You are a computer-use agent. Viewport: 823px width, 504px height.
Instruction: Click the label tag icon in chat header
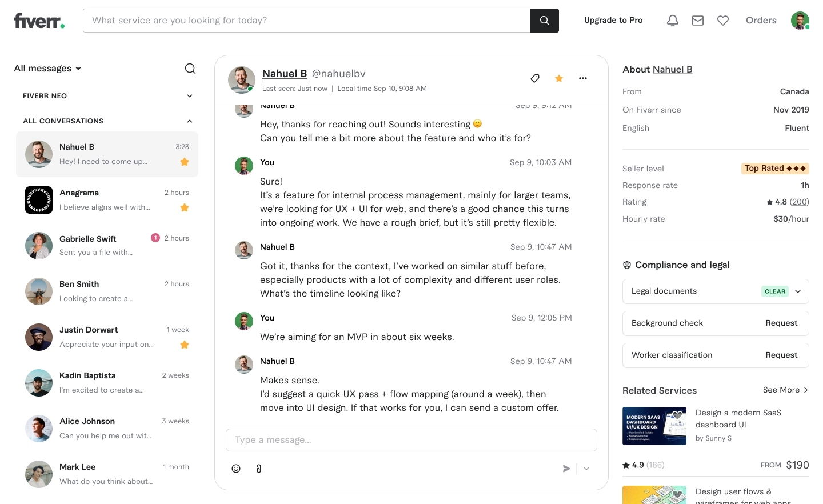pyautogui.click(x=535, y=78)
